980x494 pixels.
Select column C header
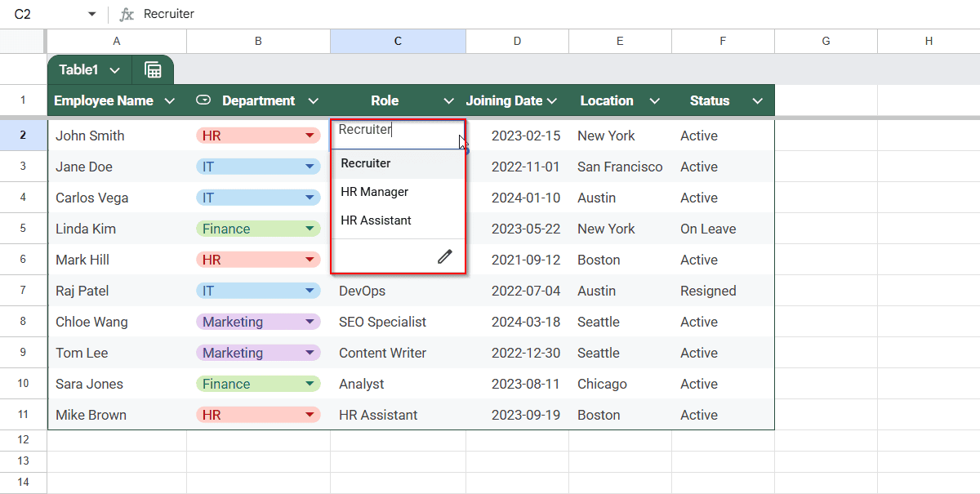[398, 41]
